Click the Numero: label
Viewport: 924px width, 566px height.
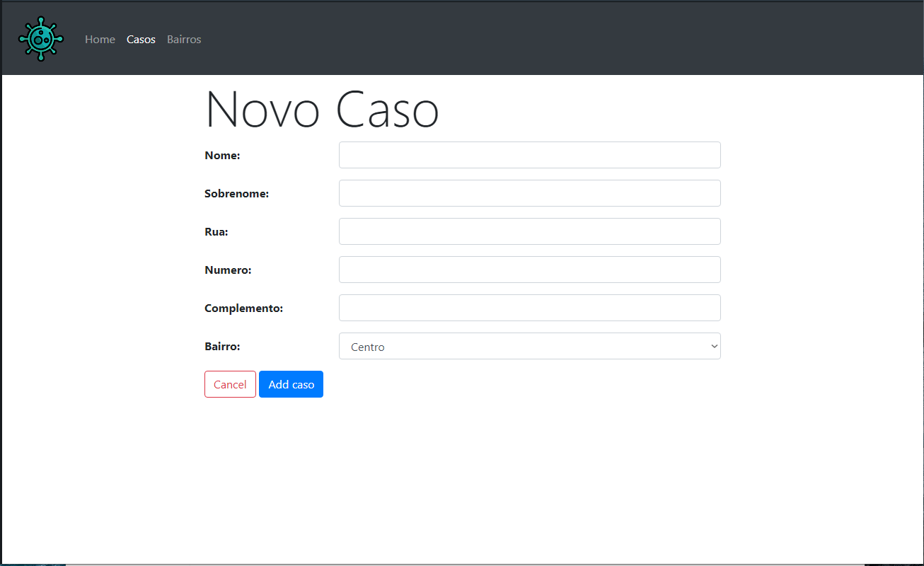(228, 270)
